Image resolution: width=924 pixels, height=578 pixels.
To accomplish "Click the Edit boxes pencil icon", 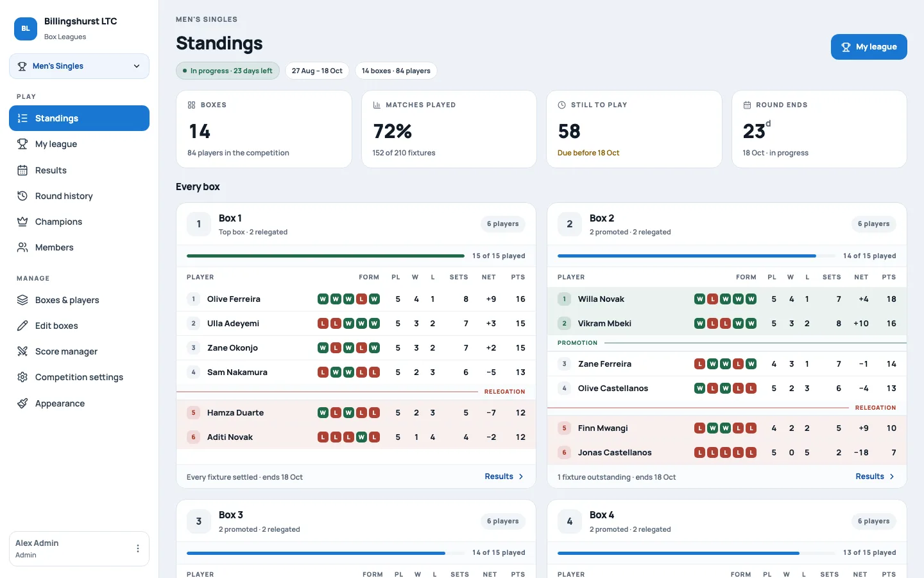I will (x=22, y=326).
